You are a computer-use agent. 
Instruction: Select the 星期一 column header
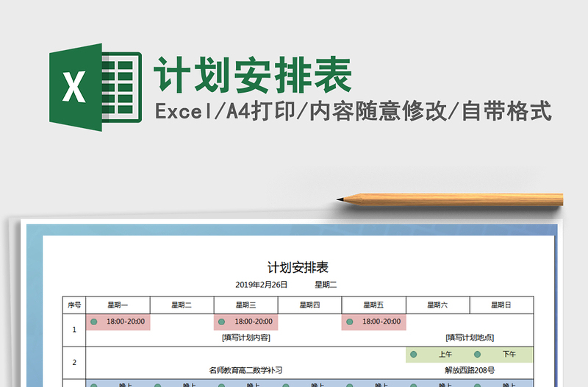118,305
